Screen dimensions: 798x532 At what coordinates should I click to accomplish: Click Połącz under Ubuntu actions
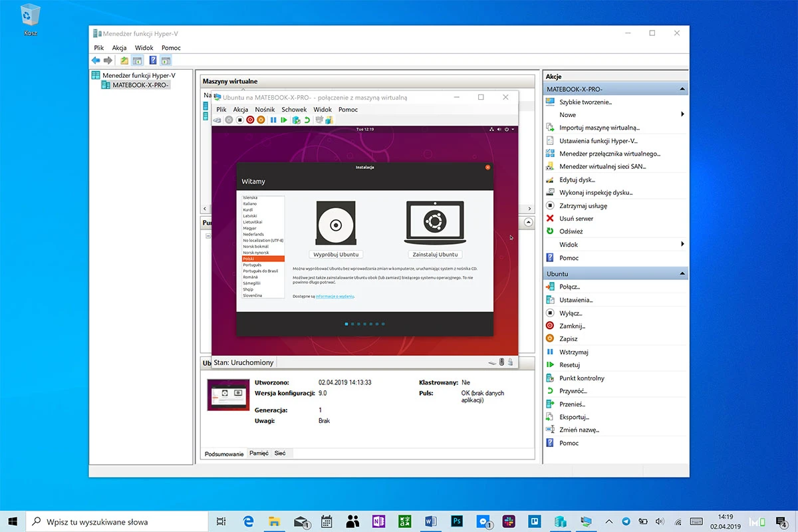pos(569,287)
